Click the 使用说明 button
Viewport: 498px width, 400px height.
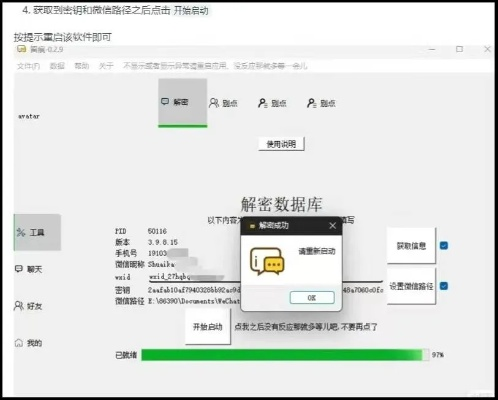(281, 144)
